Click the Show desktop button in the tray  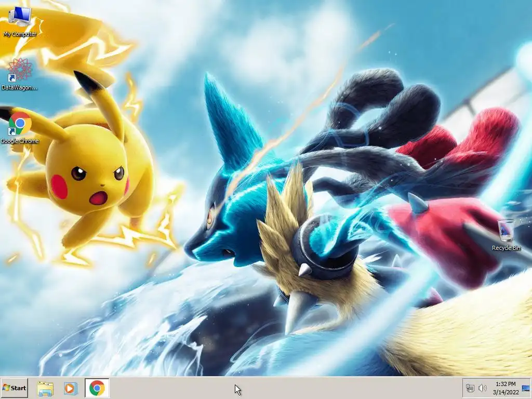tap(526, 388)
